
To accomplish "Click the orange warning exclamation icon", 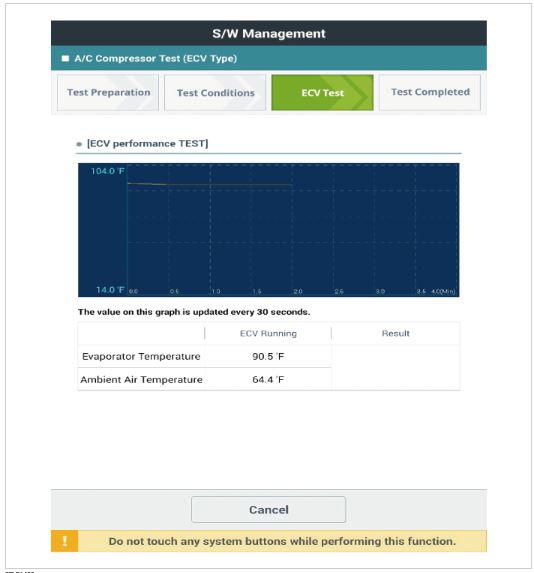I will point(64,541).
